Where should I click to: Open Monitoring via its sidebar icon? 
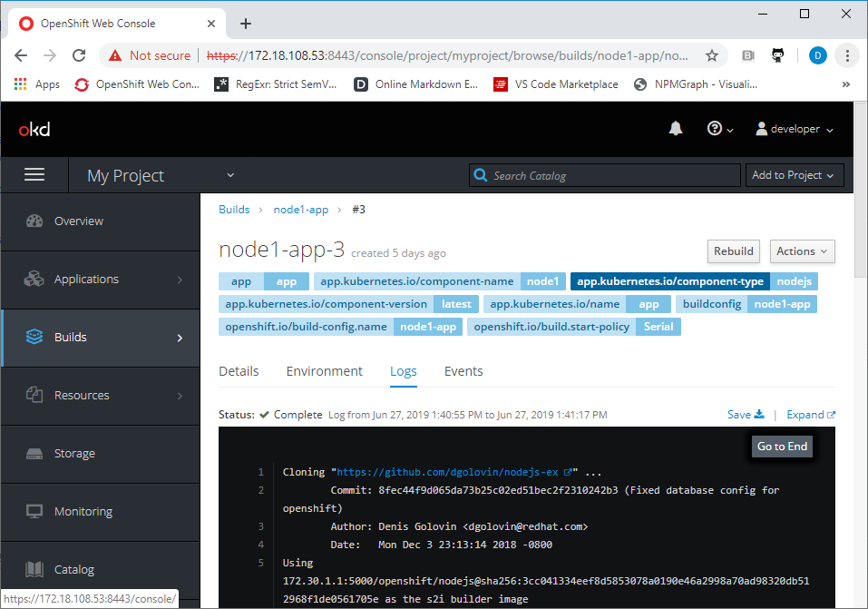(34, 511)
